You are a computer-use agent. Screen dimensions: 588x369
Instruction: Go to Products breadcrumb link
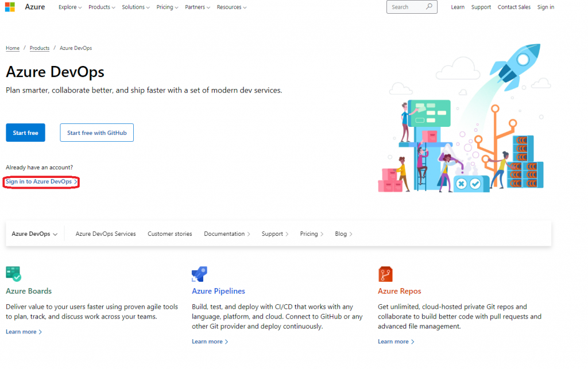click(x=40, y=48)
